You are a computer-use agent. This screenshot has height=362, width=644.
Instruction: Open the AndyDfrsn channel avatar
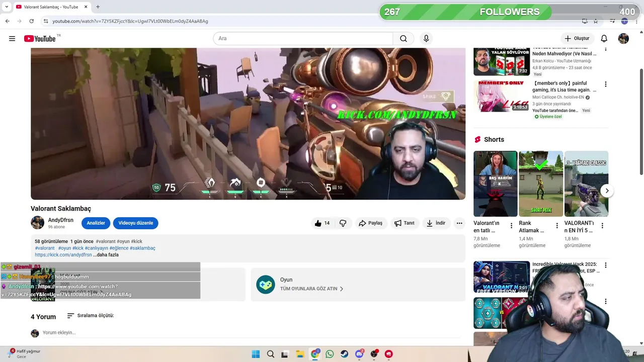(38, 223)
